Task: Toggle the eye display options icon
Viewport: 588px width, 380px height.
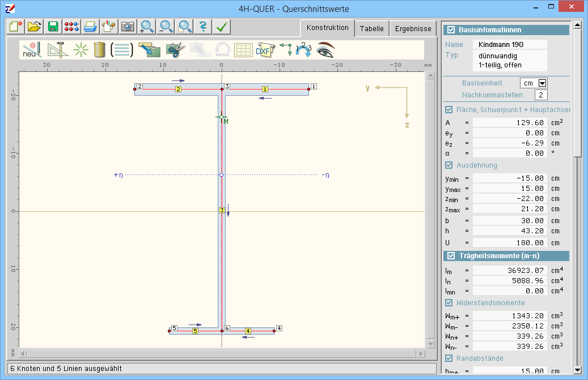Action: 325,50
